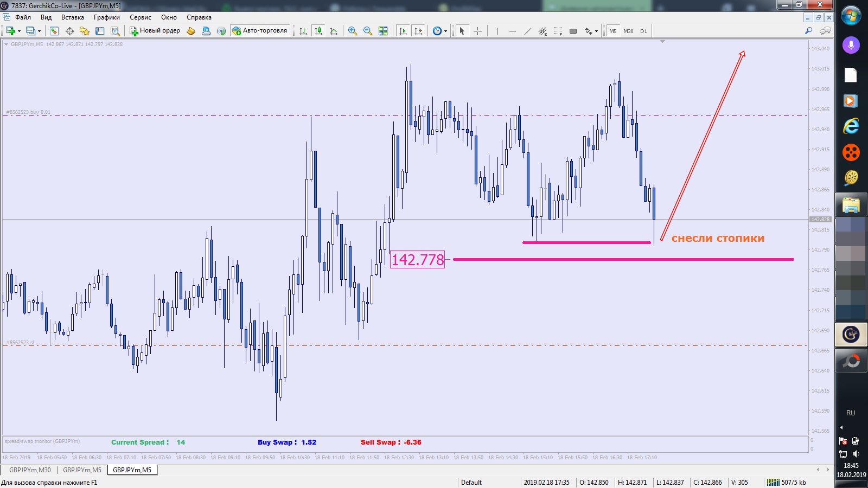Zoom in on the chart
This screenshot has height=488, width=868.
pos(353,31)
